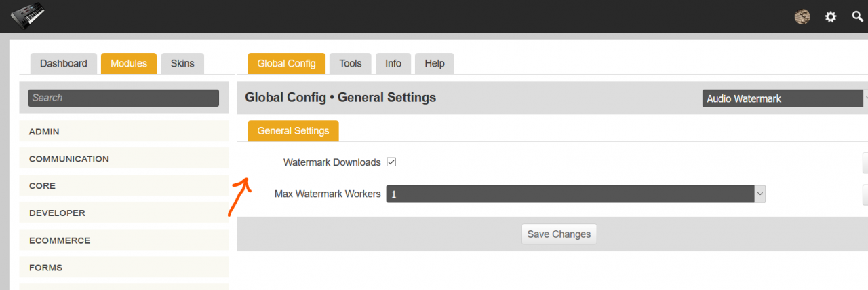Expand the ADMIN module category
This screenshot has width=868, height=290.
(x=124, y=132)
